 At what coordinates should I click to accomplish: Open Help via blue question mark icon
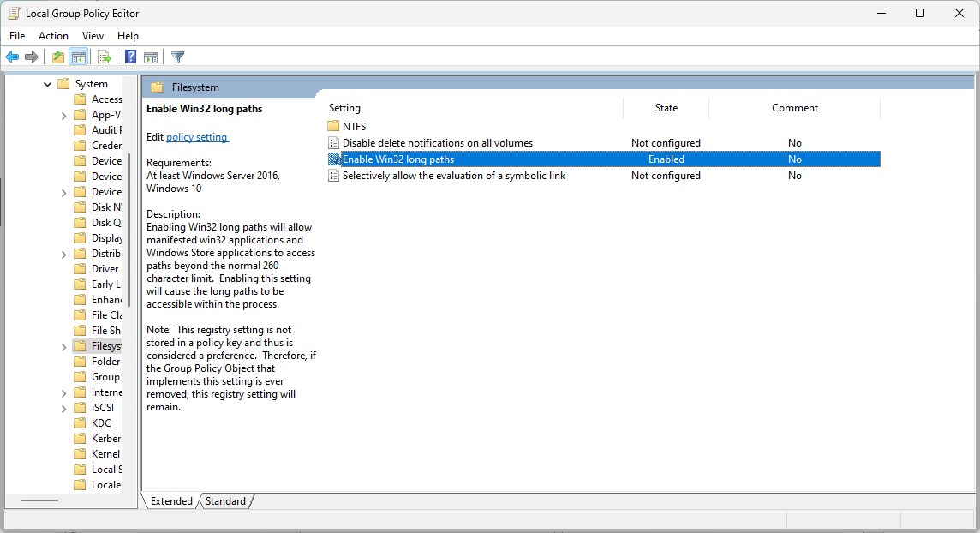coord(130,57)
